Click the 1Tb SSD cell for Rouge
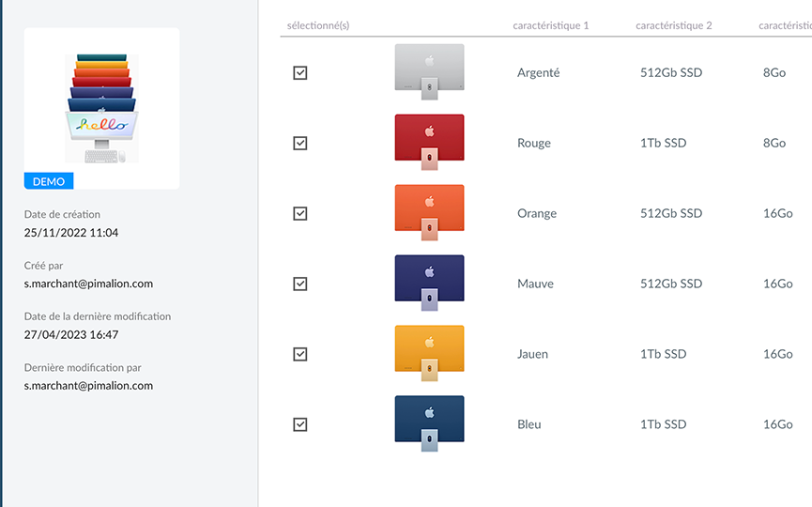Viewport: 812px width, 507px height. click(x=663, y=143)
